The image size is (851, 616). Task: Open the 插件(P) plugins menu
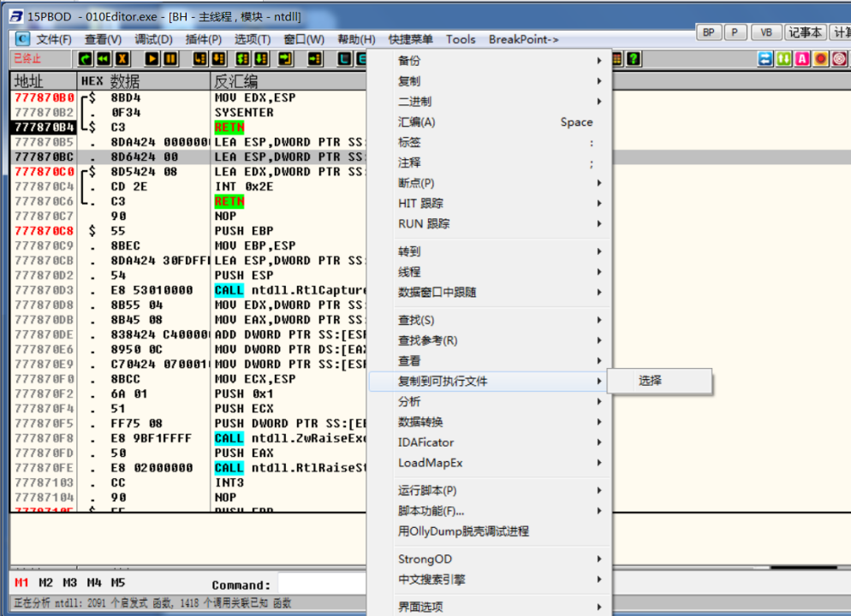click(x=204, y=39)
